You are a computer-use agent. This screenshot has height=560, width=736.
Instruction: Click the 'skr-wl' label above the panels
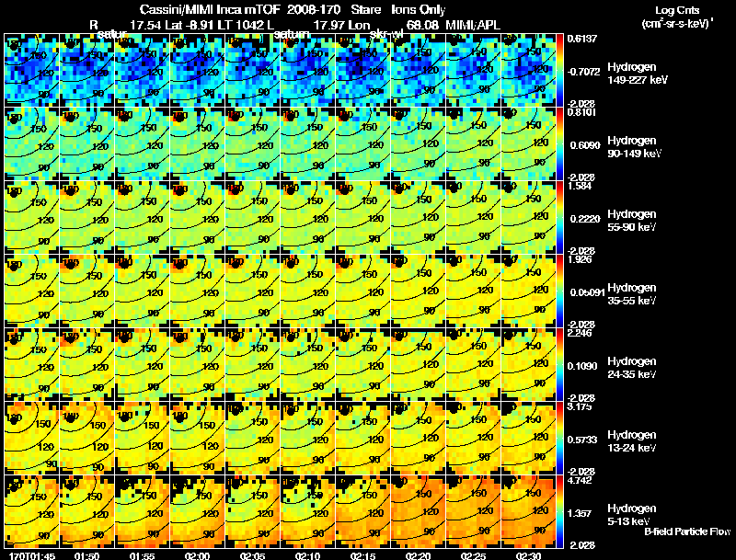tap(386, 34)
